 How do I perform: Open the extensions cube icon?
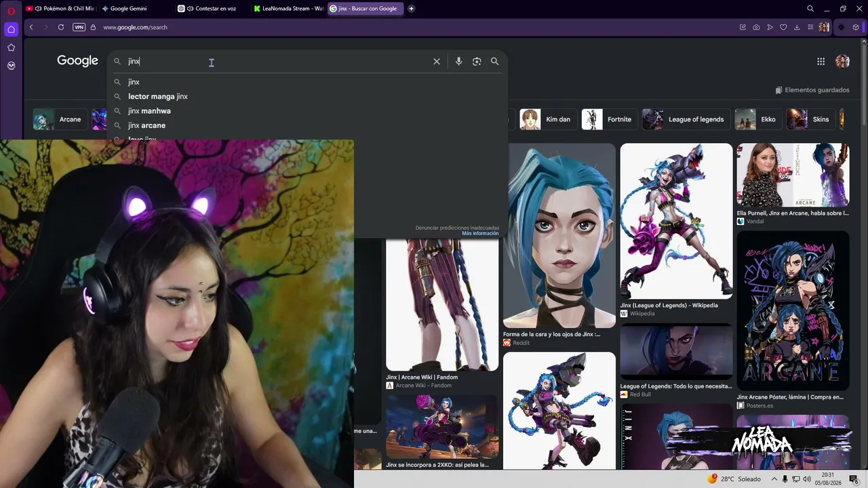(856, 27)
